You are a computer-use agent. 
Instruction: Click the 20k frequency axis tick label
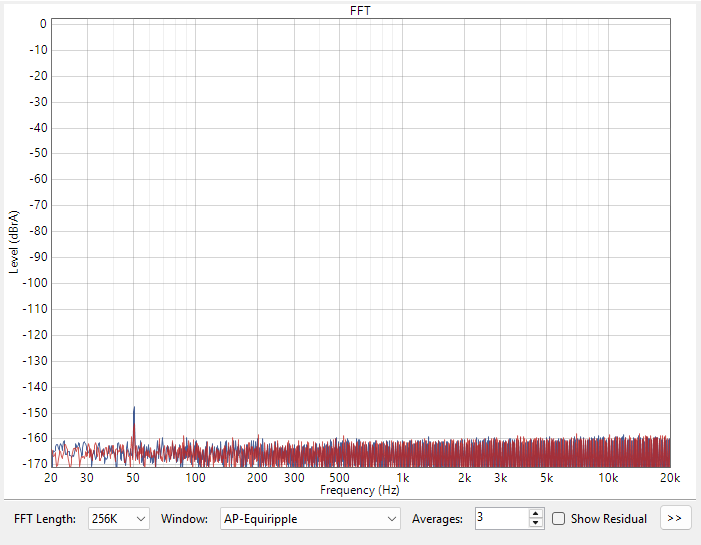point(670,478)
